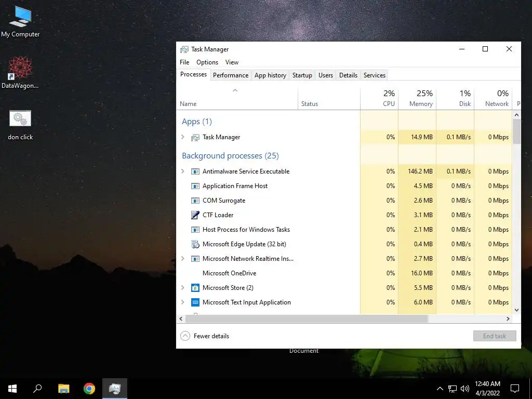Switch to the App history tab
Viewport: 532px width, 399px height.
pyautogui.click(x=270, y=75)
